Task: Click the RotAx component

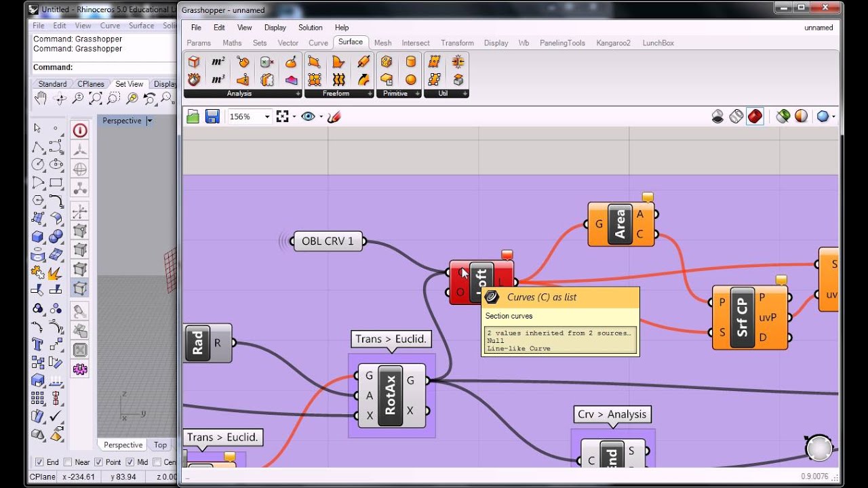Action: [391, 395]
